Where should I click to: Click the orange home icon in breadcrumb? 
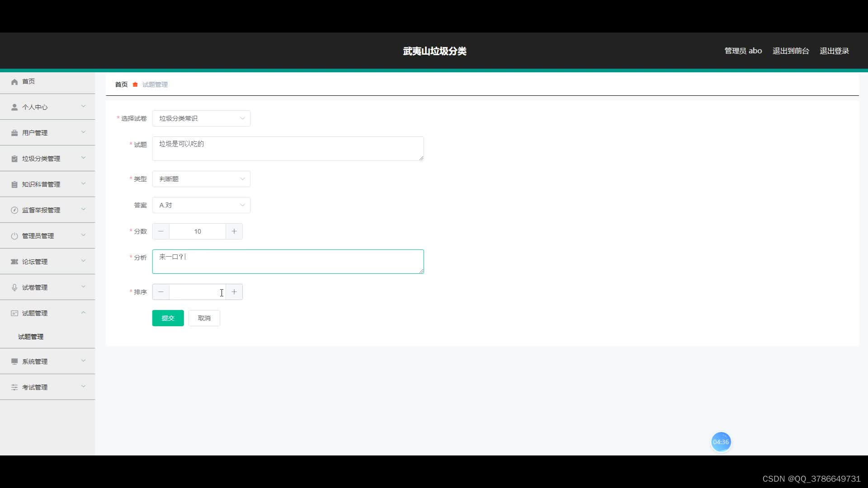tap(135, 84)
